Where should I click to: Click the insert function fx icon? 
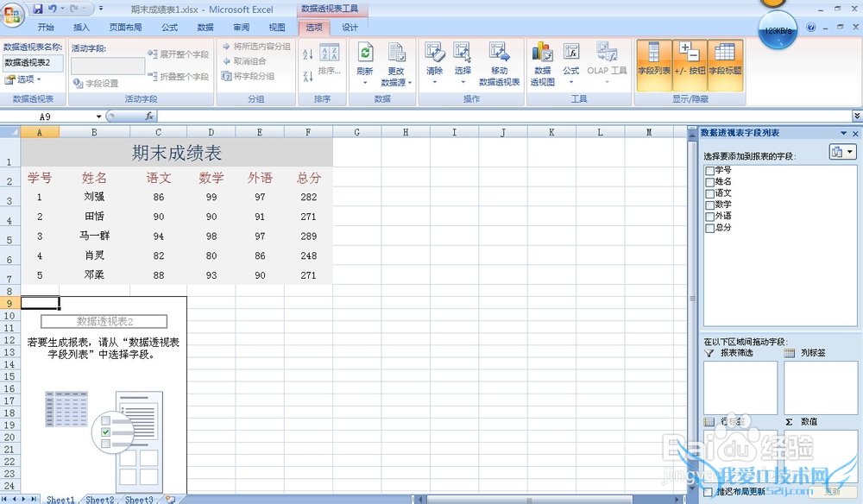(x=149, y=117)
